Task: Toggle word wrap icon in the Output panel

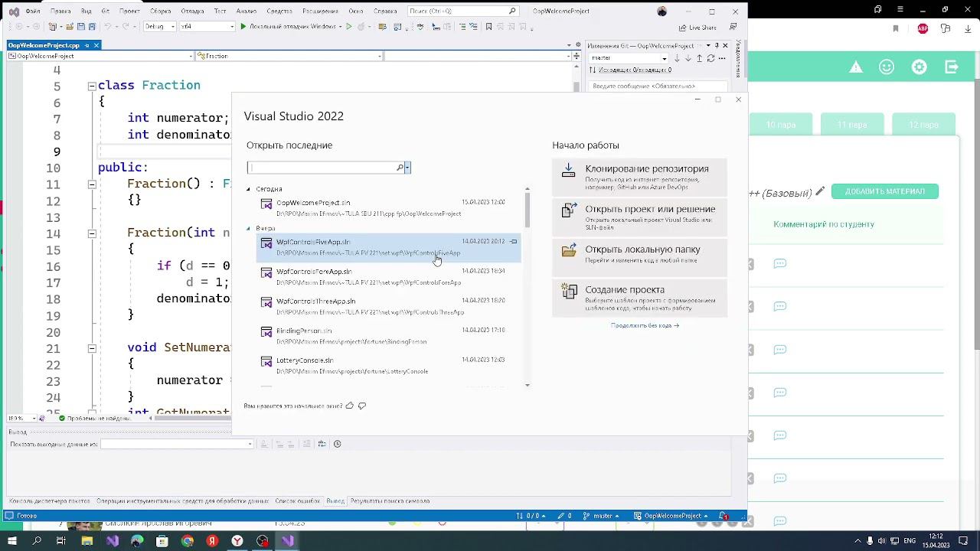Action: (x=322, y=444)
